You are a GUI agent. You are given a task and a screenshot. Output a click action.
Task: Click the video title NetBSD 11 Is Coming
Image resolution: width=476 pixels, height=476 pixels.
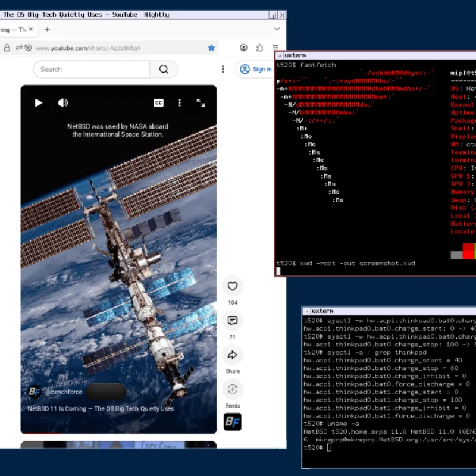point(101,409)
